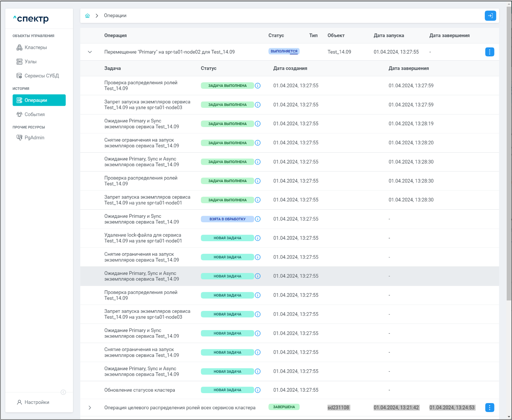Collapse the expanded 'Перемещение Primary' operation row

pyautogui.click(x=90, y=52)
